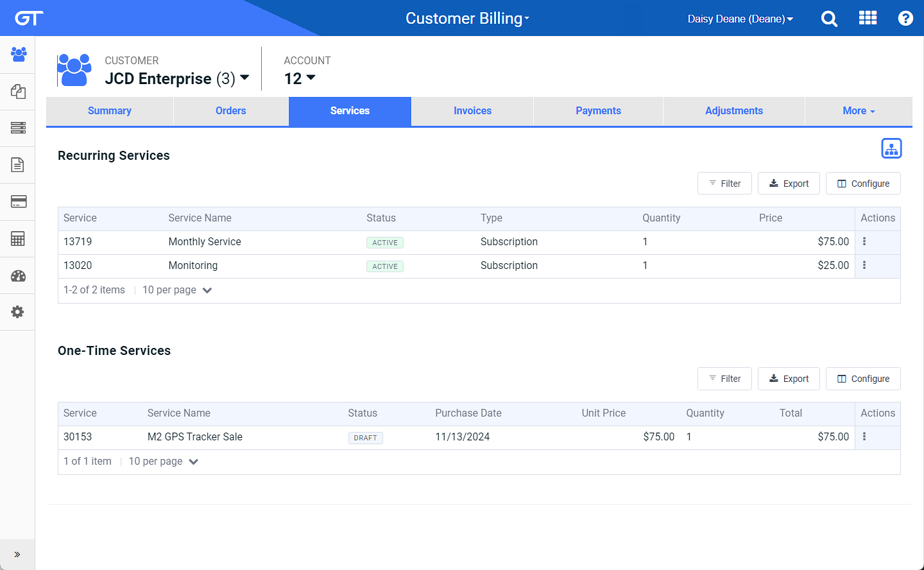Click ACTIVE status badge for Monthly Service

[x=385, y=243]
